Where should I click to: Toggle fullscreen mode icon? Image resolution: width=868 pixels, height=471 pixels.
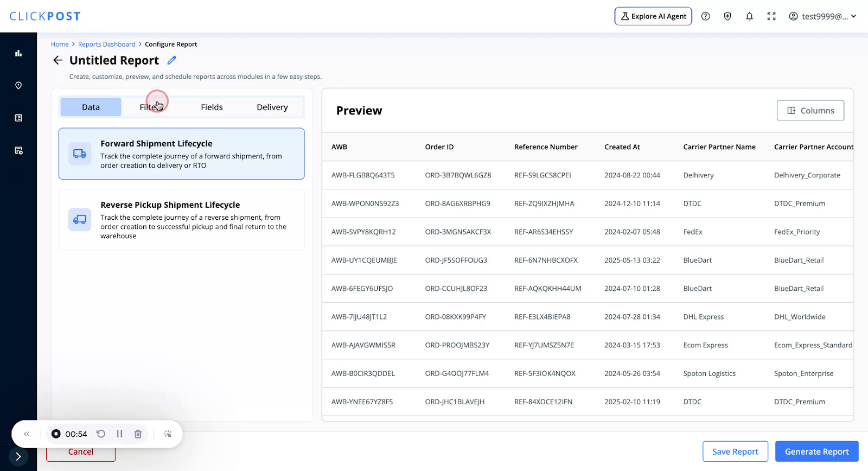pos(771,16)
